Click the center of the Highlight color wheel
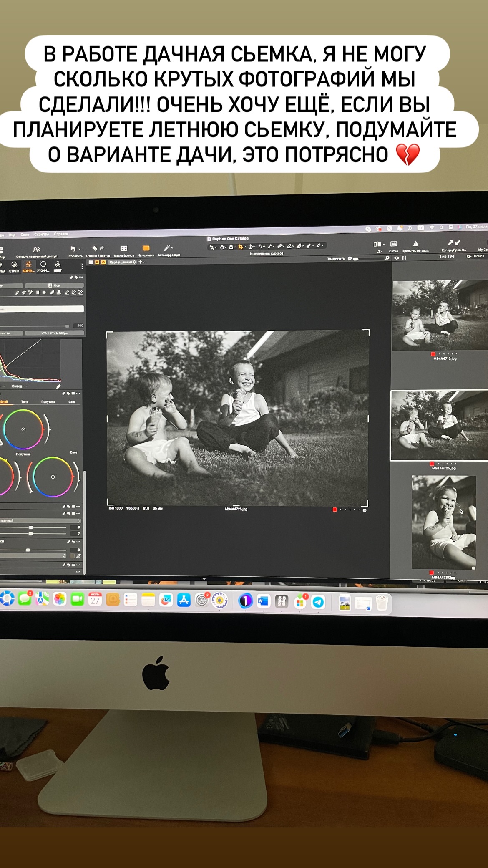488x868 pixels. tap(53, 477)
